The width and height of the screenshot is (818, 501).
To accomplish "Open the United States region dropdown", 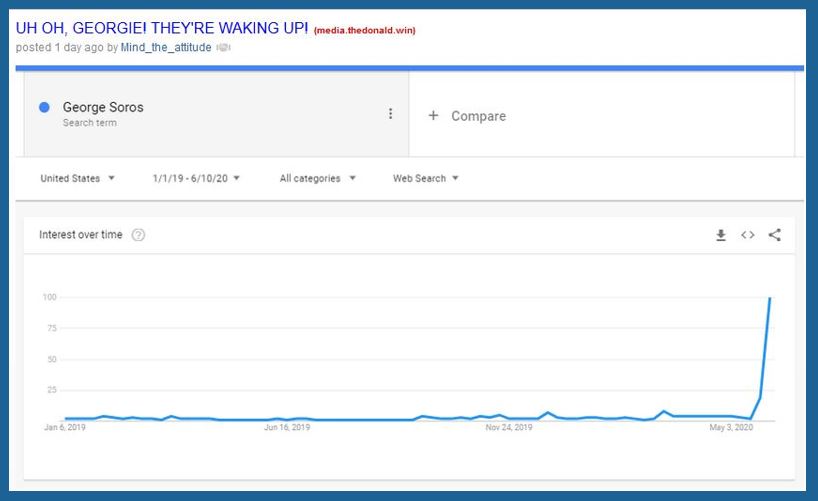I will click(77, 178).
